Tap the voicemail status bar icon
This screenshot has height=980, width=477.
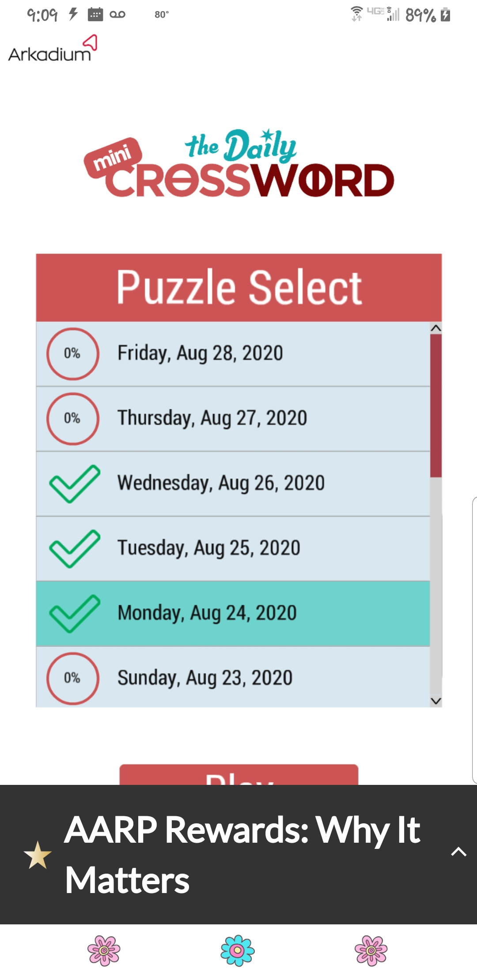click(x=117, y=15)
